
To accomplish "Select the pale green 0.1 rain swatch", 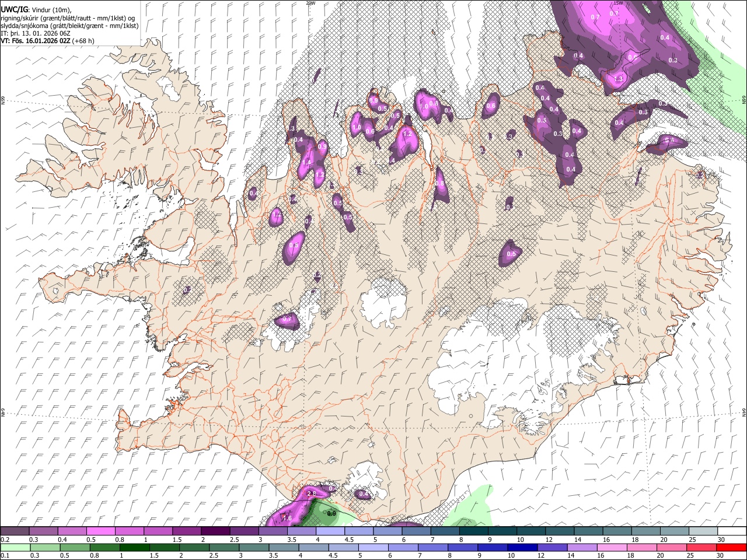I will pyautogui.click(x=15, y=547).
